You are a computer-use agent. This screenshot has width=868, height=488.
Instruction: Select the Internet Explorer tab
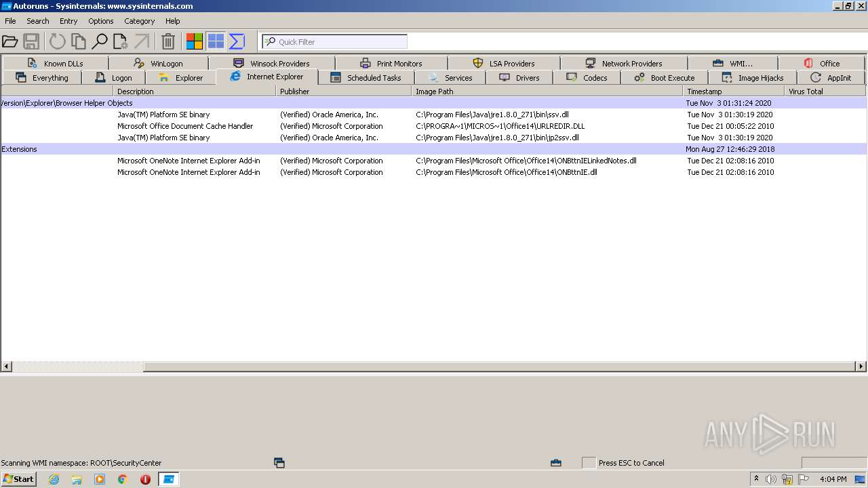pos(267,76)
